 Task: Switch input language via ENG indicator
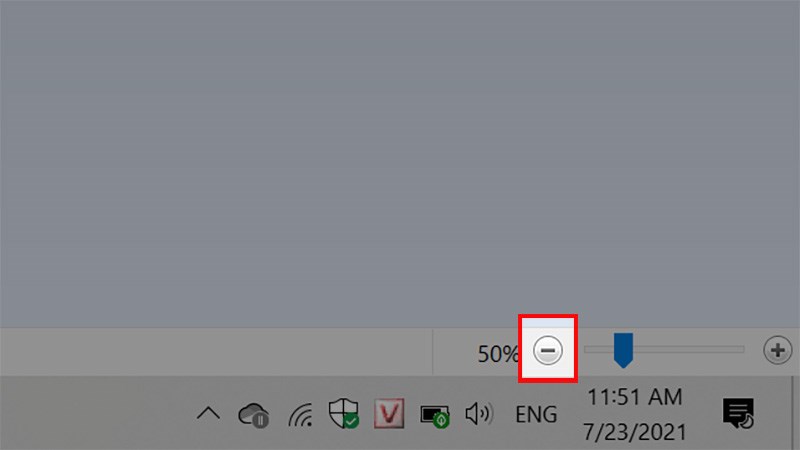click(x=536, y=414)
